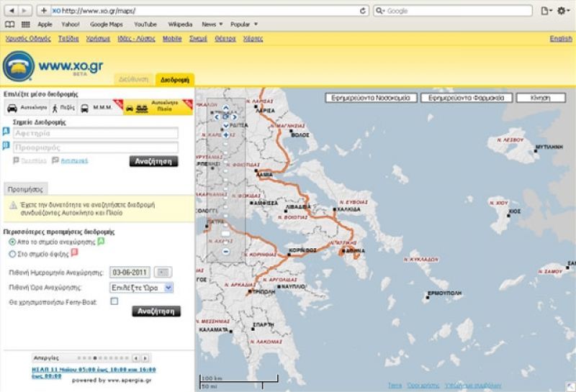Open the News bookmarks dropdown
Viewport: 576px width, 392px height.
click(212, 24)
